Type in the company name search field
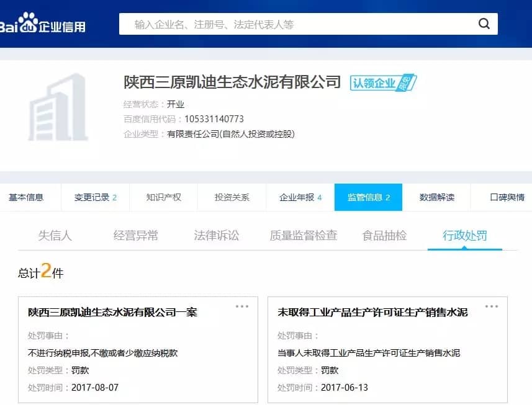 pyautogui.click(x=298, y=25)
